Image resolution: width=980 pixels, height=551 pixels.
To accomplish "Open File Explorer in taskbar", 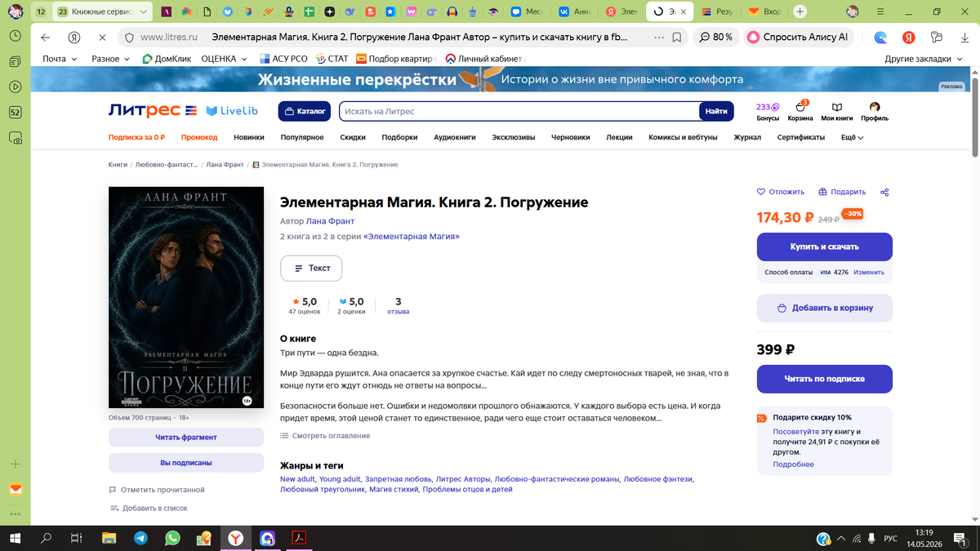I will (109, 538).
